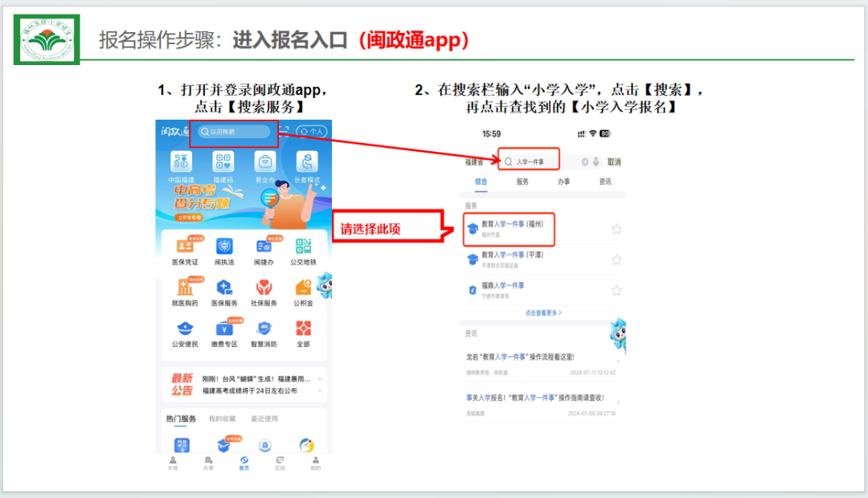Favorite 福鼎入学一件事 with star
The image size is (868, 498).
click(x=616, y=290)
